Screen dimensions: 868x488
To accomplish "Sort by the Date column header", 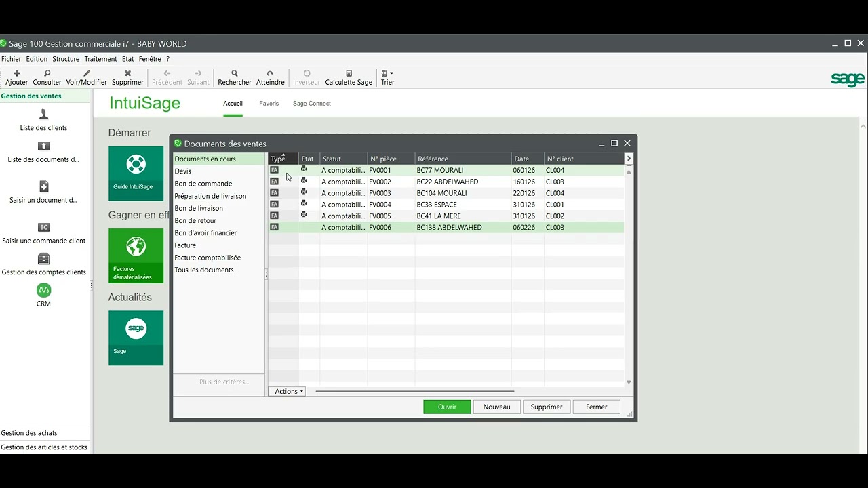I will coord(528,159).
